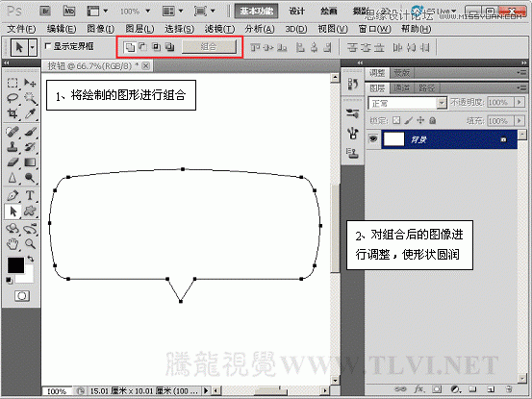Switch to the Paths tab

point(427,88)
